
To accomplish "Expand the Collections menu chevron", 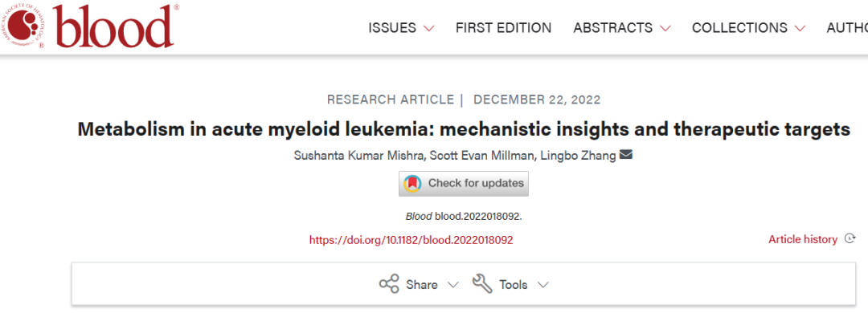I will coord(800,28).
